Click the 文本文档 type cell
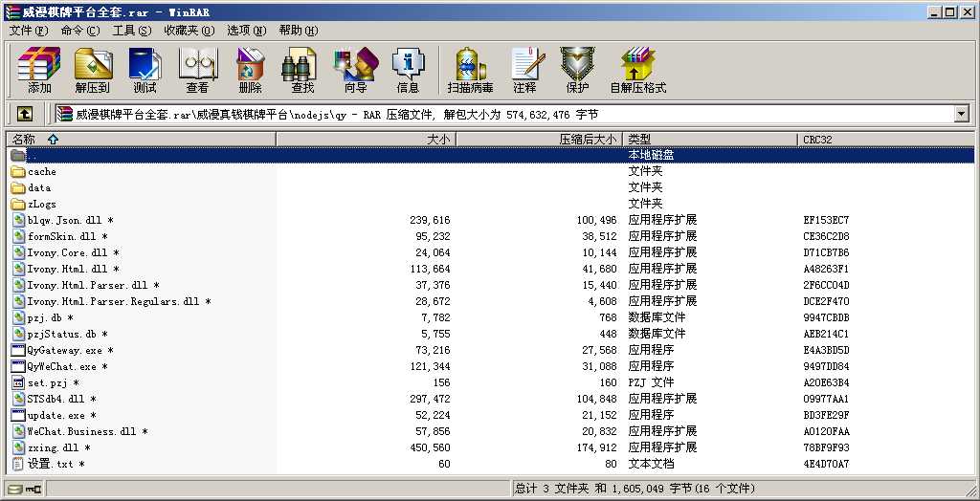This screenshot has height=501, width=980. (651, 464)
